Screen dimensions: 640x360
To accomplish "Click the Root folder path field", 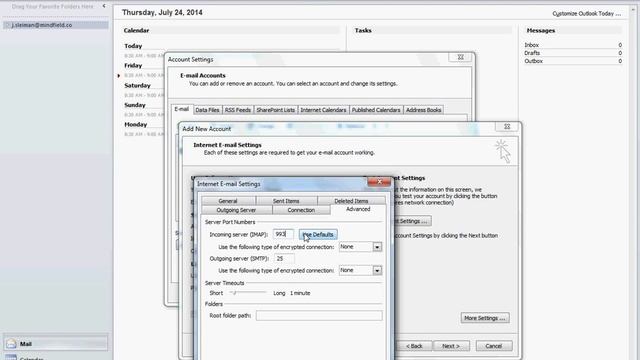I will (319, 316).
